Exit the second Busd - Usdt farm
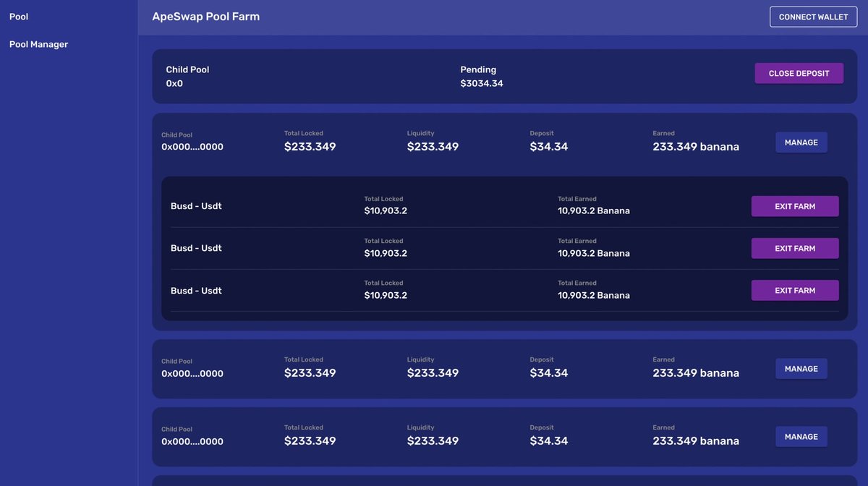The width and height of the screenshot is (868, 486). coord(795,248)
